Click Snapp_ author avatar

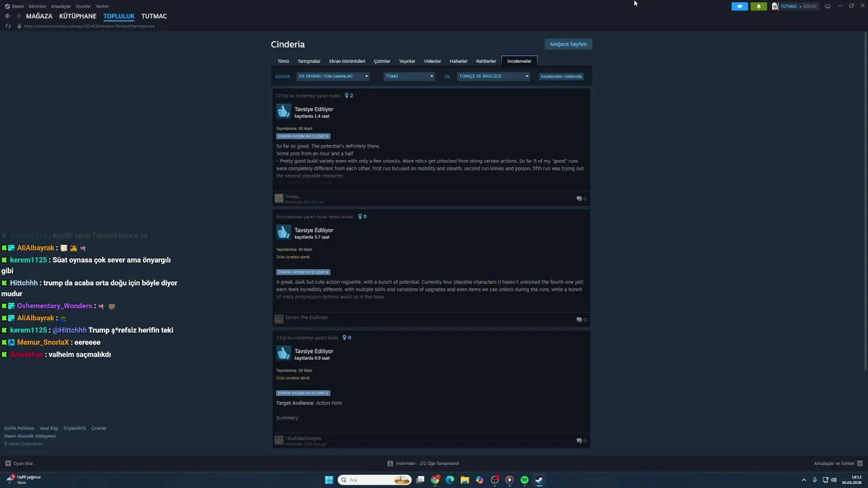pos(279,198)
